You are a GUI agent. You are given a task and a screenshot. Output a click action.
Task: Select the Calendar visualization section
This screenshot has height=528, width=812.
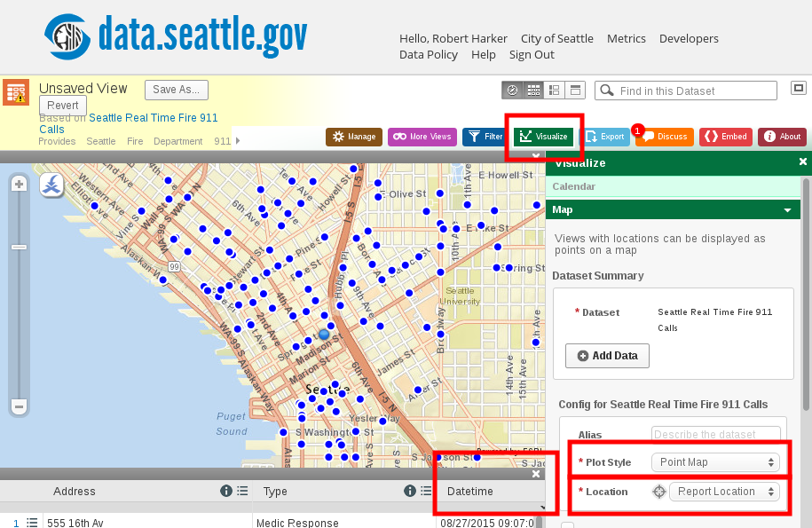tap(674, 186)
